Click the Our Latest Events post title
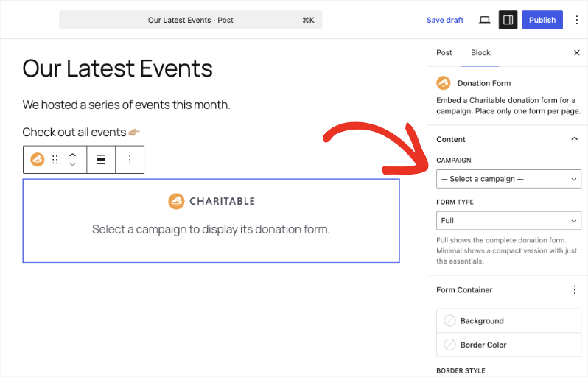Screen dimensions: 588x377 tap(117, 68)
